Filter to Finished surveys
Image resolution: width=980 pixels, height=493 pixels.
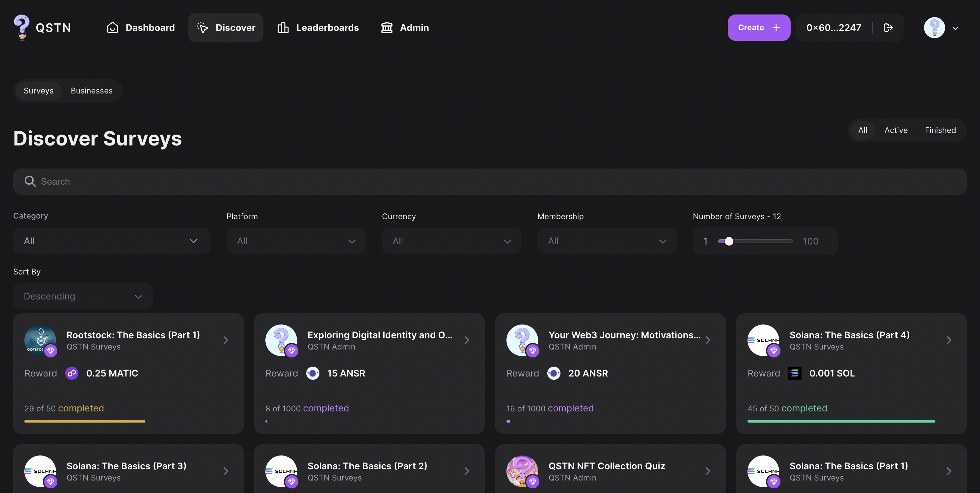coord(940,130)
